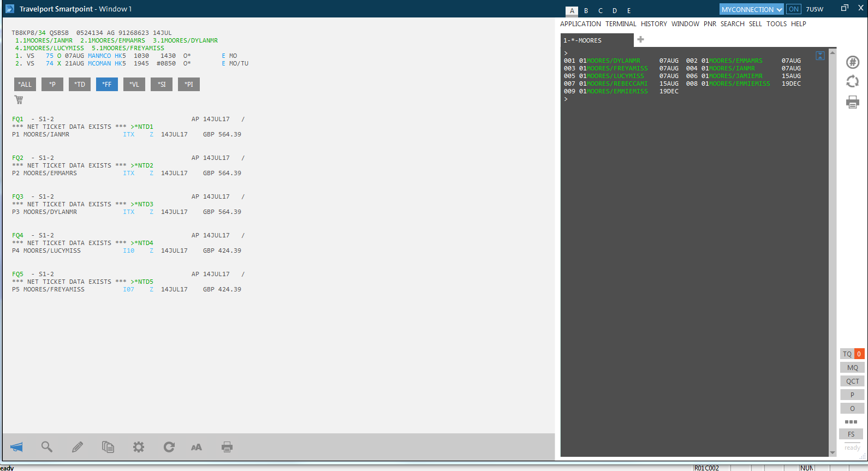This screenshot has width=868, height=471.
Task: Open settings via the gear icon
Action: pyautogui.click(x=139, y=447)
